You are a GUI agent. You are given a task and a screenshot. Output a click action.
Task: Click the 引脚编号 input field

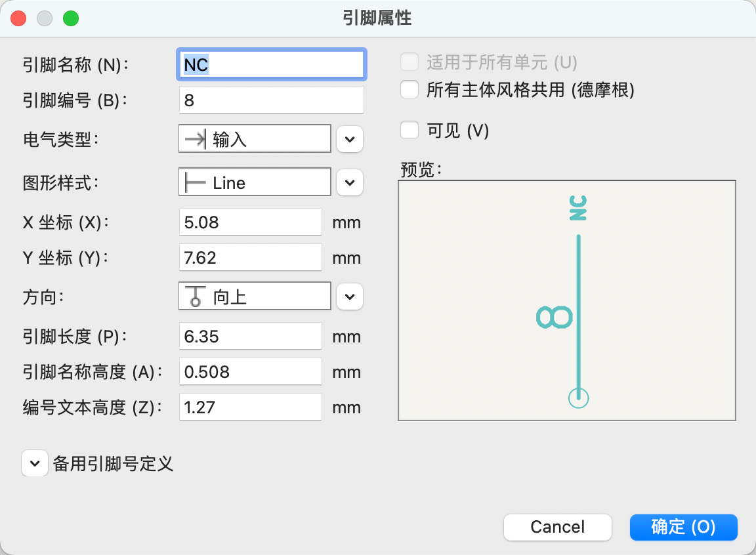point(270,100)
